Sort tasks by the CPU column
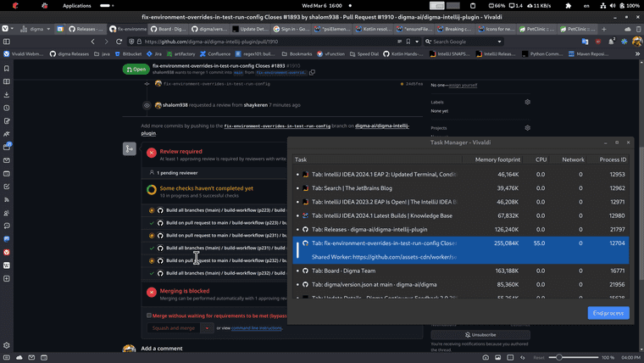Screen dimensions: 644x363 coord(541,159)
